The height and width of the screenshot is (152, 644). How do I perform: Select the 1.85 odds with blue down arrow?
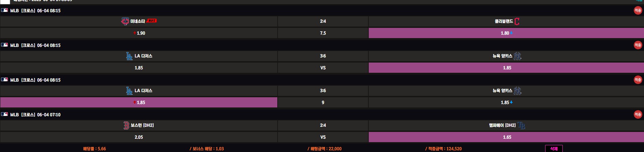click(x=506, y=102)
